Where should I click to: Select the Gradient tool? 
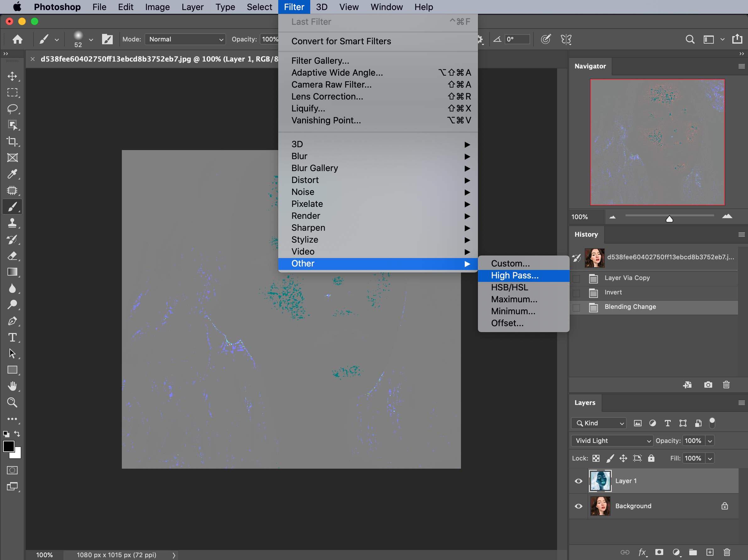pyautogui.click(x=13, y=272)
